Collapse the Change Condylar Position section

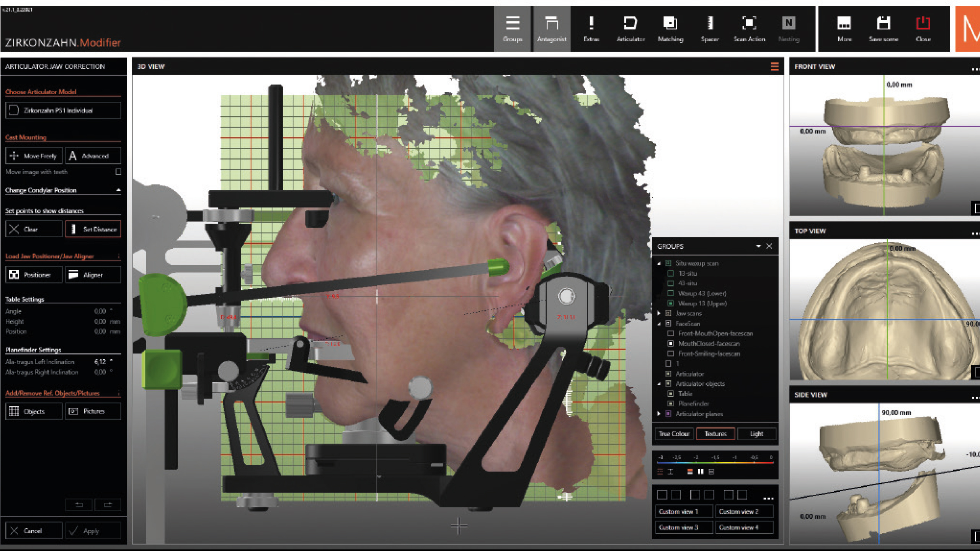[x=118, y=190]
